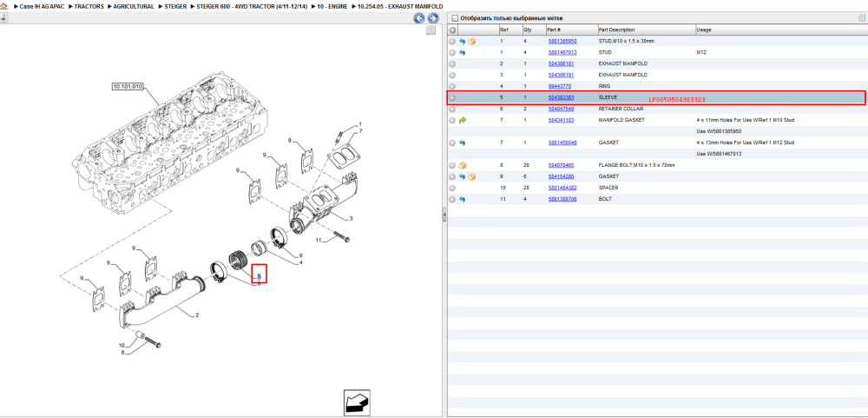Click the 10.101.010 reference label in diagram
868x418 pixels.
pos(128,87)
